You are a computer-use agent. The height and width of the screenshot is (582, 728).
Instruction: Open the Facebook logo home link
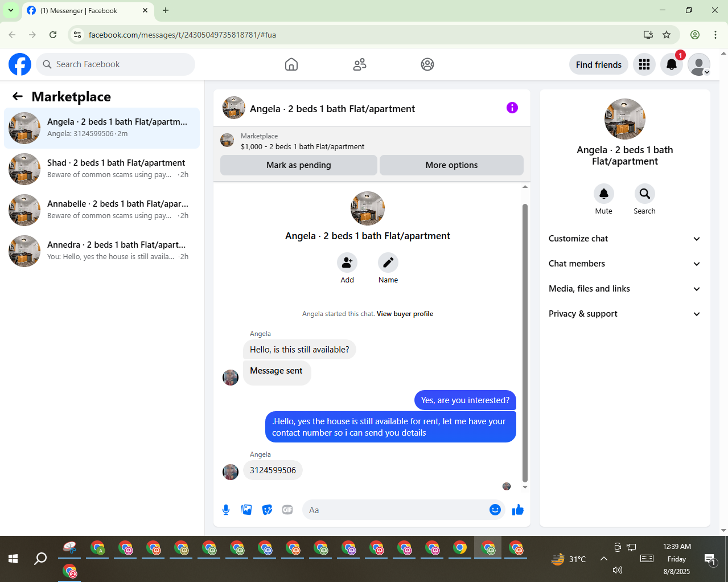coord(20,64)
